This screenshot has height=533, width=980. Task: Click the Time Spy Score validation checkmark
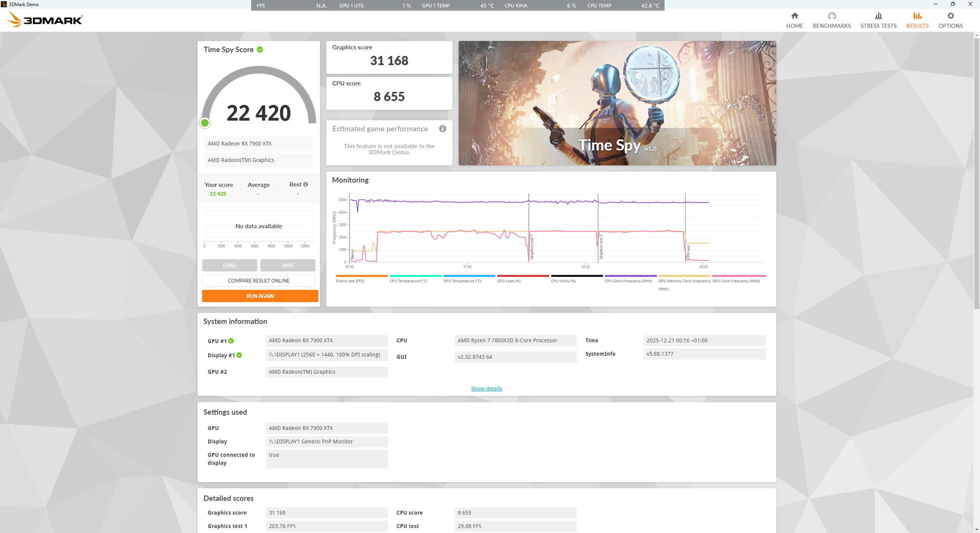click(260, 49)
